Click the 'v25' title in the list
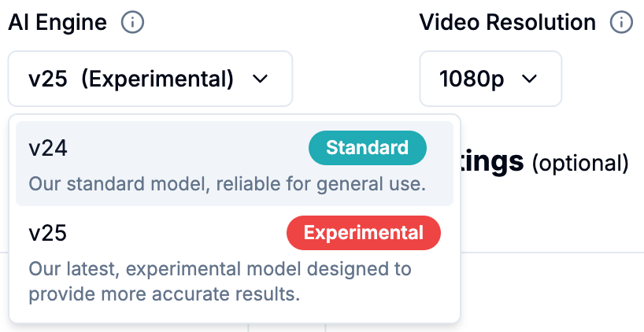The width and height of the screenshot is (644, 332). pos(47,233)
